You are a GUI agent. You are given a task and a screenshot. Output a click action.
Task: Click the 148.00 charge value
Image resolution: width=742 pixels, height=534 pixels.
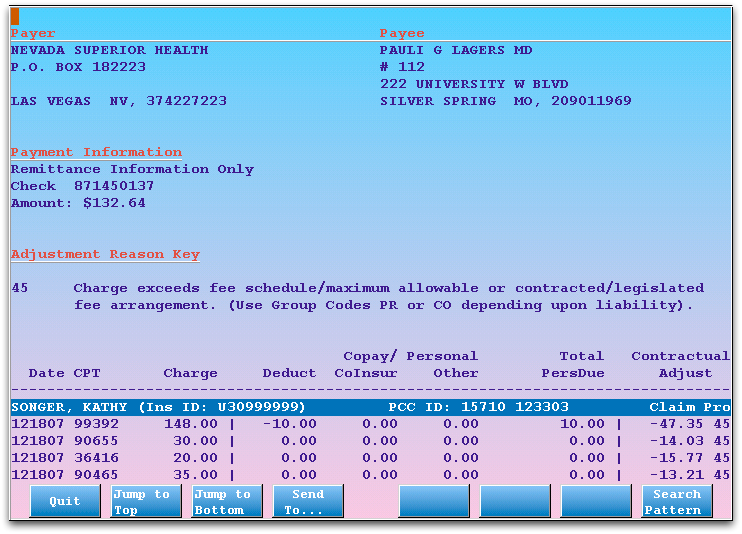(x=191, y=424)
